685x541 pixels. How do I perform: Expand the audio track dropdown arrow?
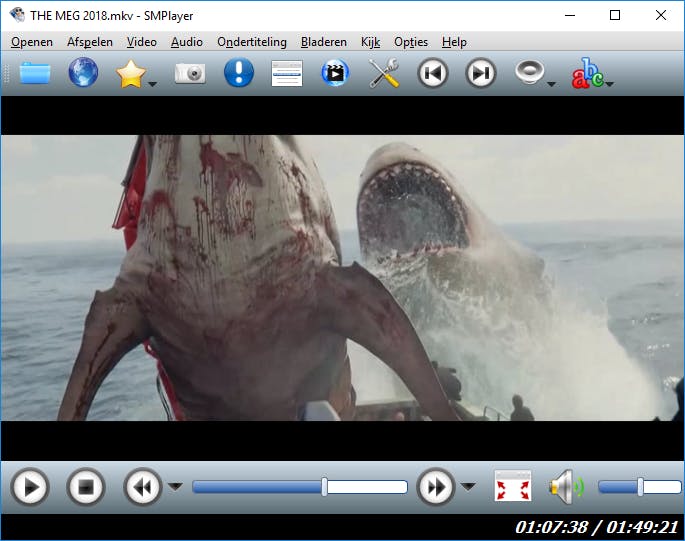tap(551, 84)
